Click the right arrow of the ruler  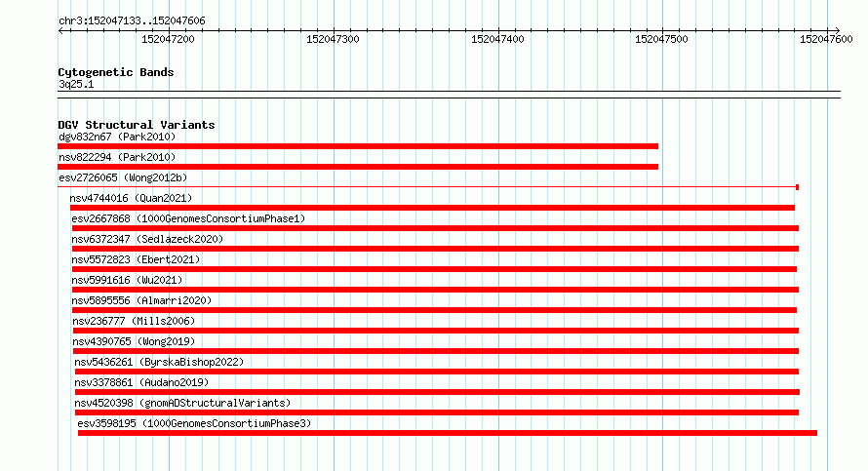837,30
